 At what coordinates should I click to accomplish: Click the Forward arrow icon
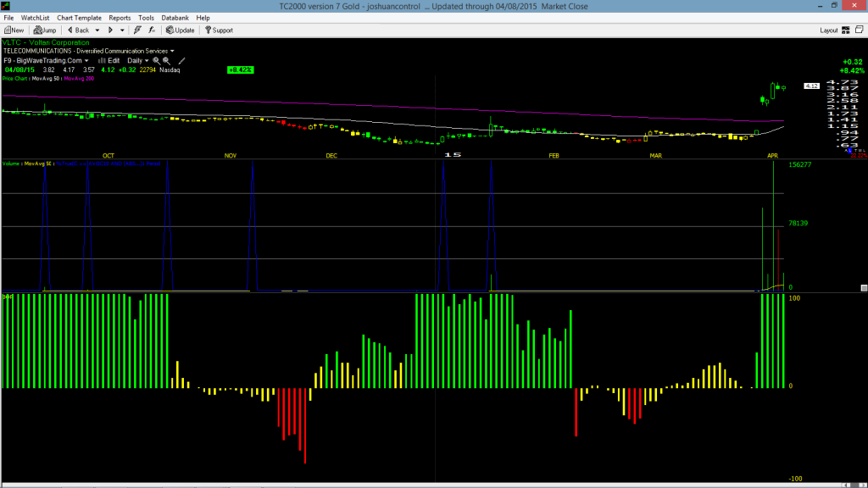[x=110, y=30]
